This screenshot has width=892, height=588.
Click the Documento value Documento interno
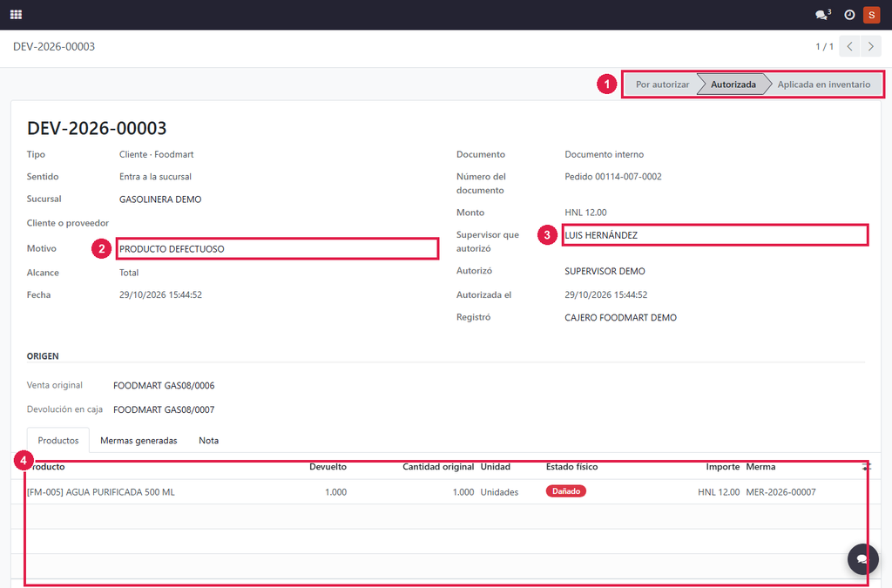pos(605,155)
